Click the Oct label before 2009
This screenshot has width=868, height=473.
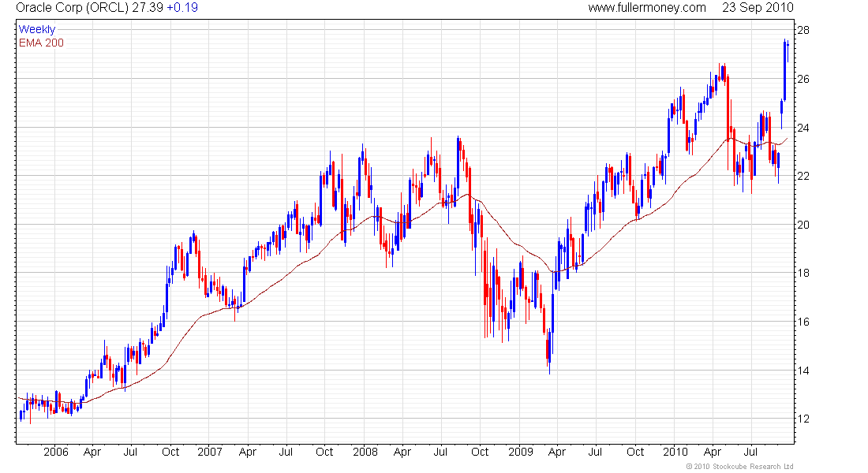click(480, 452)
